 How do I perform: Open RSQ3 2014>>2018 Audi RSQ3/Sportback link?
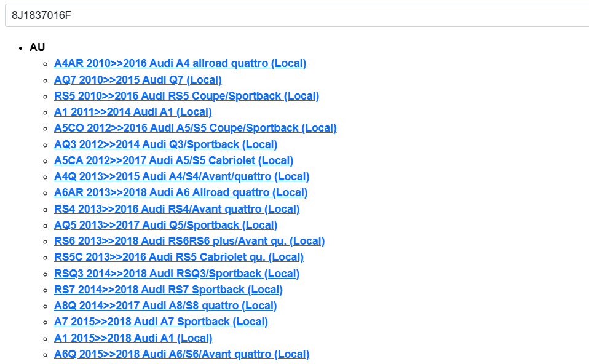tap(176, 274)
